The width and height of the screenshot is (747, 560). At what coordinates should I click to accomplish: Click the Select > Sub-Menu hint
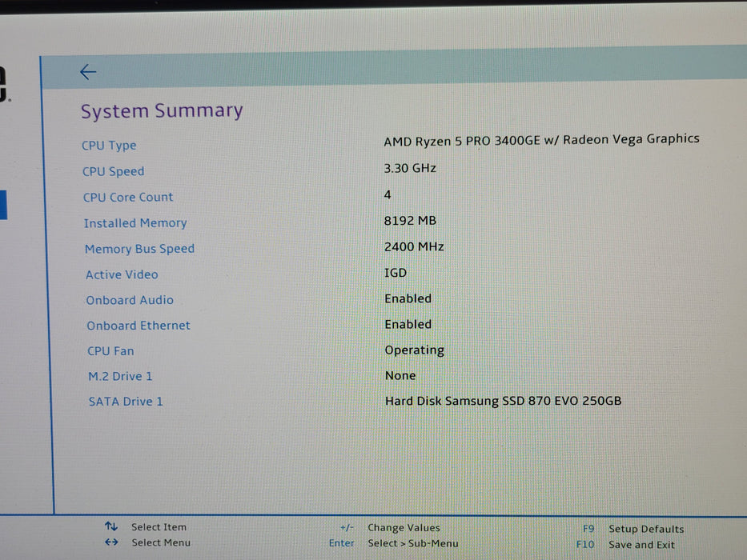coord(413,543)
